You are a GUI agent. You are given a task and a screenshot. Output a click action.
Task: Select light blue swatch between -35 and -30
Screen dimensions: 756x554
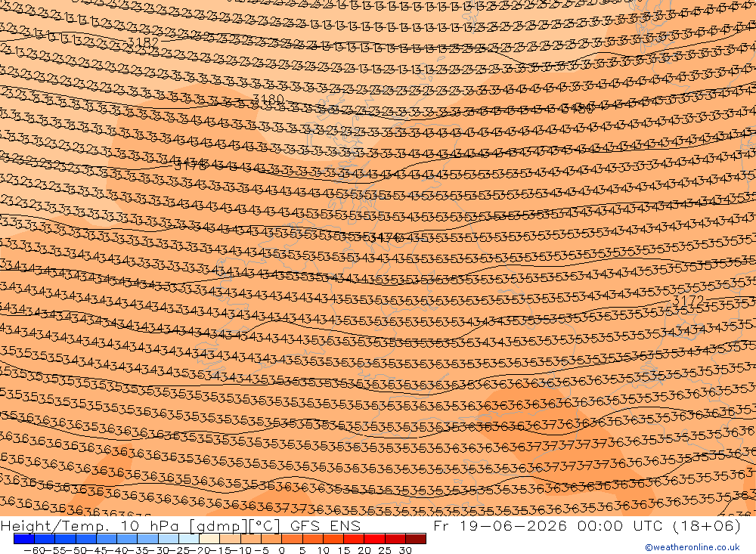[x=148, y=539]
